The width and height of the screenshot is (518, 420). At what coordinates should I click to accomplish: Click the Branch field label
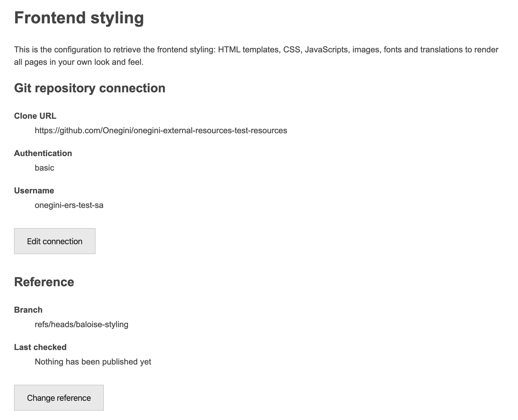tap(28, 310)
